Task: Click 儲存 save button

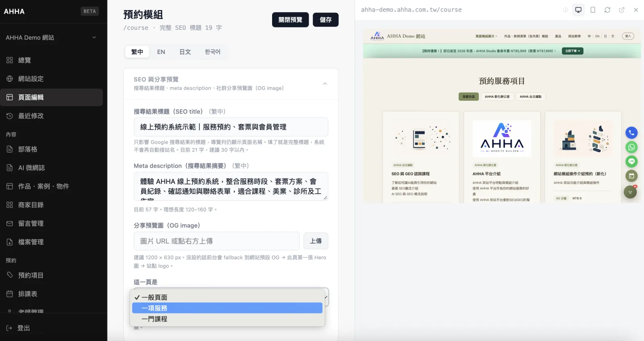Action: point(326,20)
